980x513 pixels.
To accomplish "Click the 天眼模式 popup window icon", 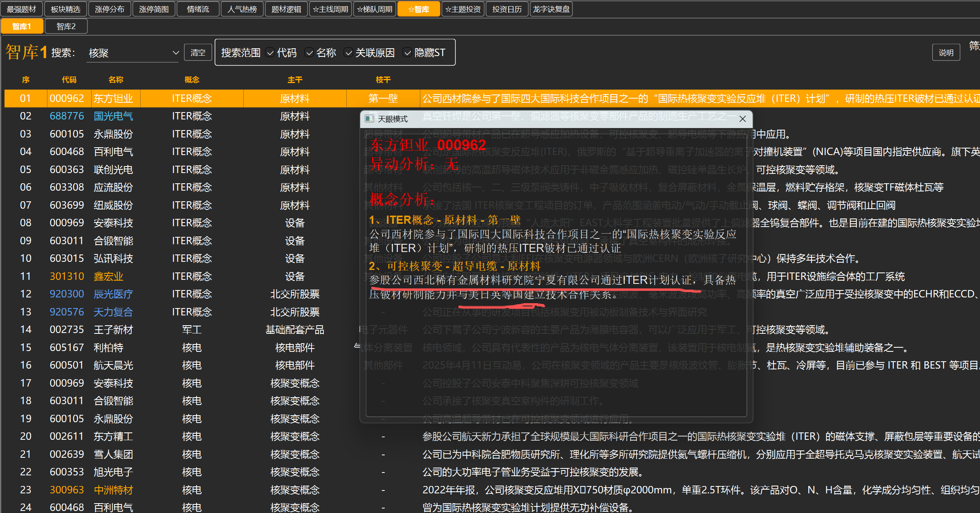I will click(369, 119).
